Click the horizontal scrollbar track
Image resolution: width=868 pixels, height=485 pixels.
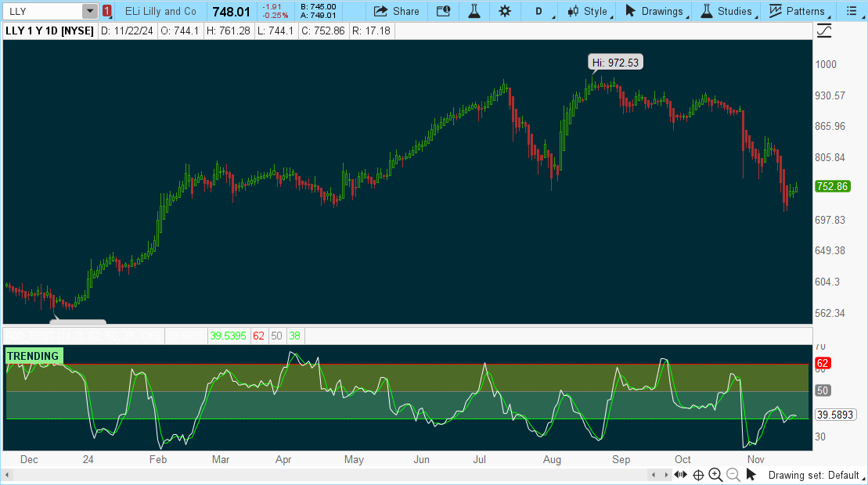330,475
